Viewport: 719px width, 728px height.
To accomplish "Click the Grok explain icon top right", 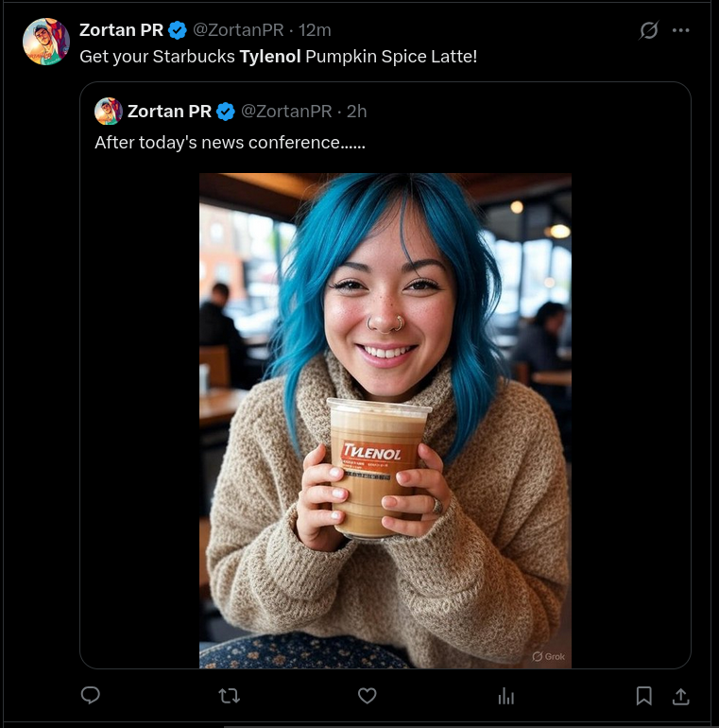I will point(648,30).
